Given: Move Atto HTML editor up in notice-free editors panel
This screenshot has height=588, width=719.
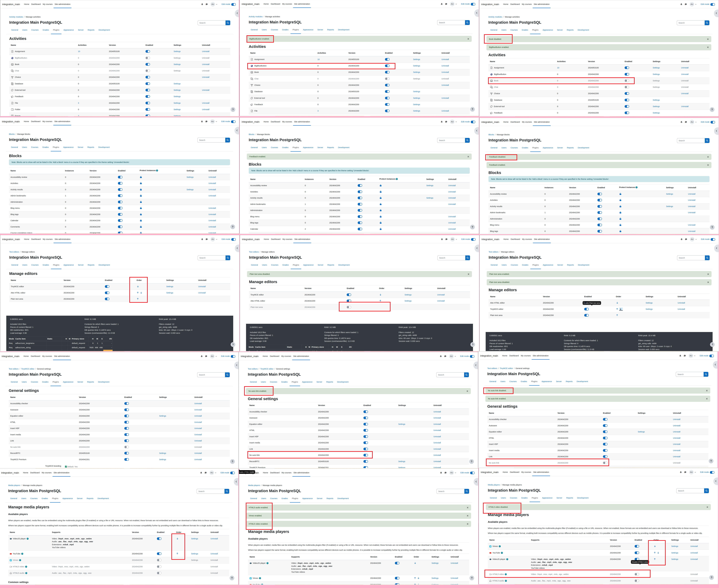Looking at the screenshot, I should [138, 293].
